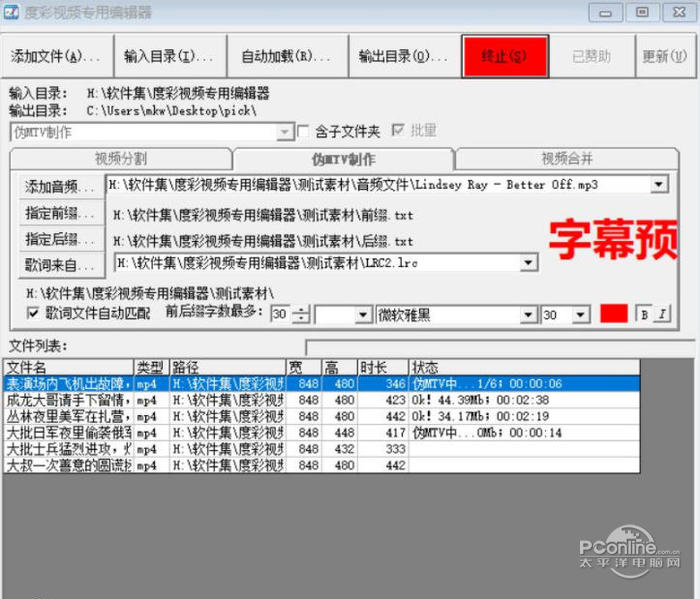Screen dimensions: 700x599
Task: Maximize the editor window
Action: click(x=642, y=12)
